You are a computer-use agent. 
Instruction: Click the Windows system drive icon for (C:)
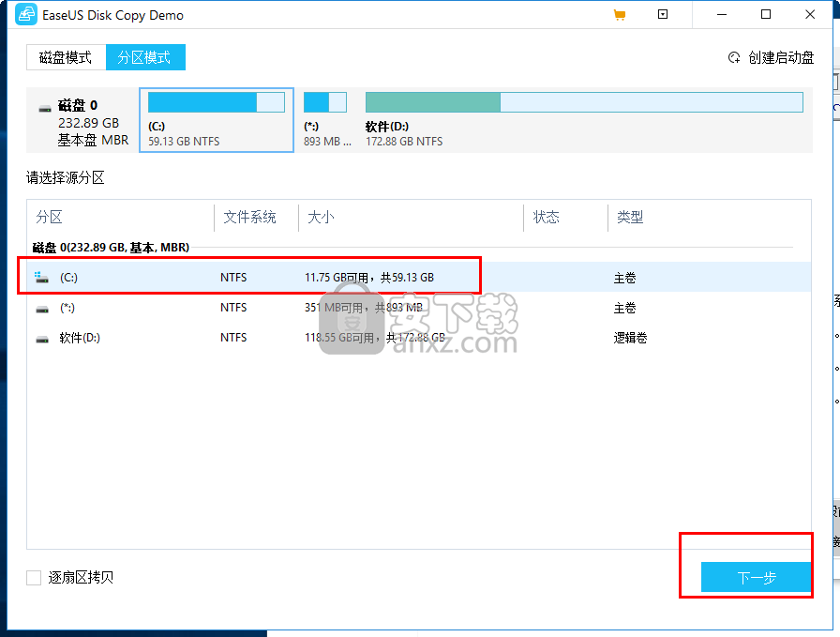tap(42, 277)
